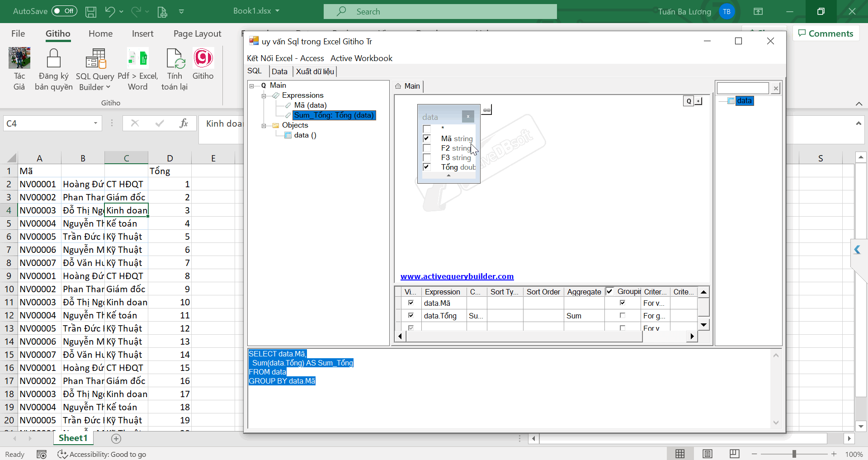
Task: Open Customize Quick Access Toolbar dropdown
Action: pos(181,12)
